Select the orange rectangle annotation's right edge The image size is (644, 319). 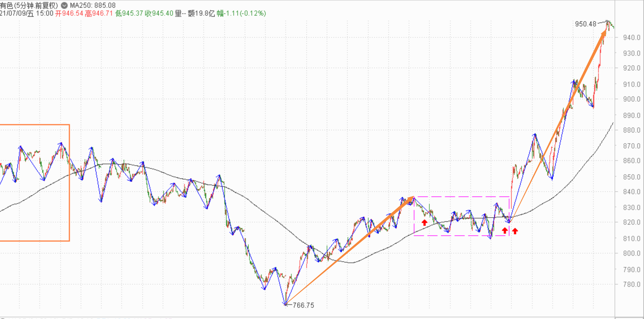pyautogui.click(x=69, y=183)
